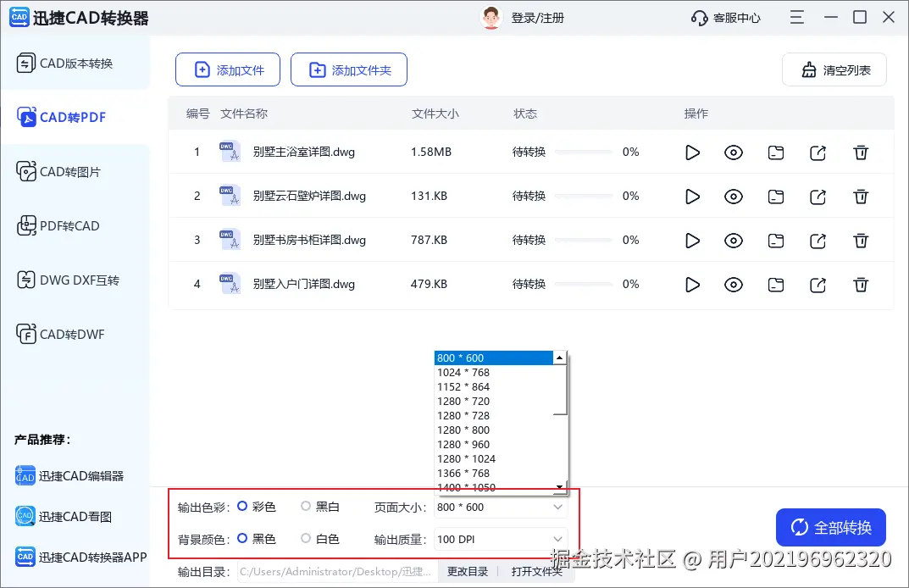Open the hamburger main menu
The image size is (909, 588).
coord(797,18)
